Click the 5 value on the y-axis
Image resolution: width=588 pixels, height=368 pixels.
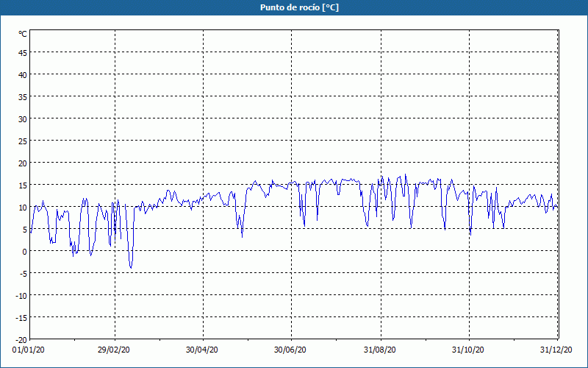click(x=25, y=230)
